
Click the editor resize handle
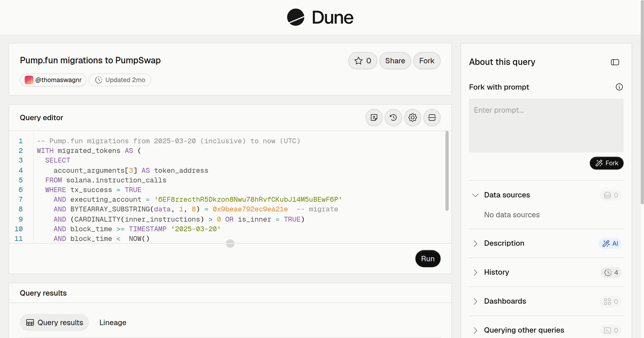click(230, 244)
